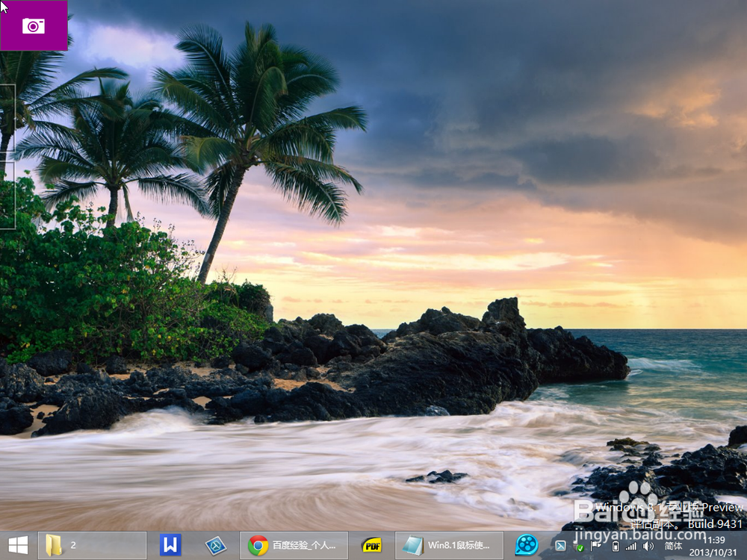Click the Safely Remove Hardware tray icon
747x560 pixels.
click(577, 546)
